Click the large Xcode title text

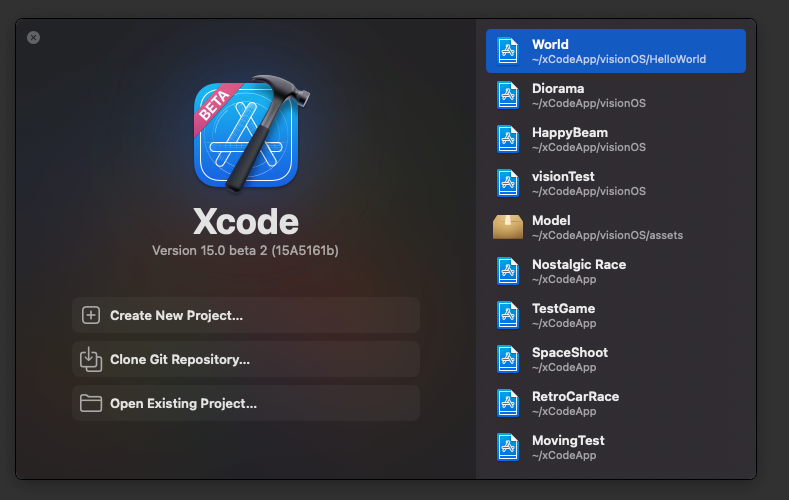[246, 221]
